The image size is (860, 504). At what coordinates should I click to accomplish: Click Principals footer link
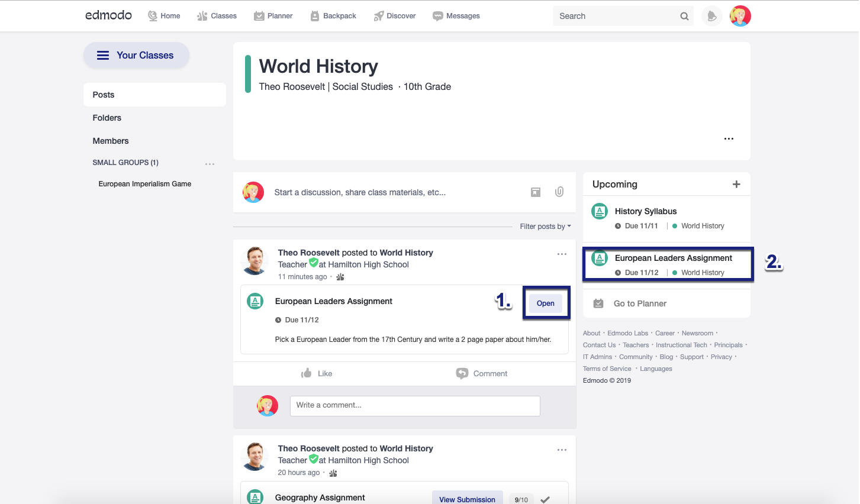pyautogui.click(x=728, y=345)
